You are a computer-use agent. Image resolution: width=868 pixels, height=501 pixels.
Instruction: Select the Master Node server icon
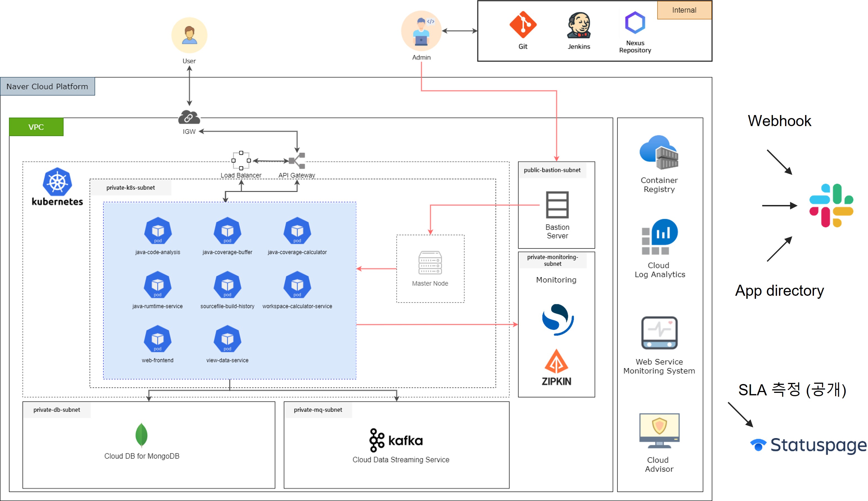pos(430,263)
